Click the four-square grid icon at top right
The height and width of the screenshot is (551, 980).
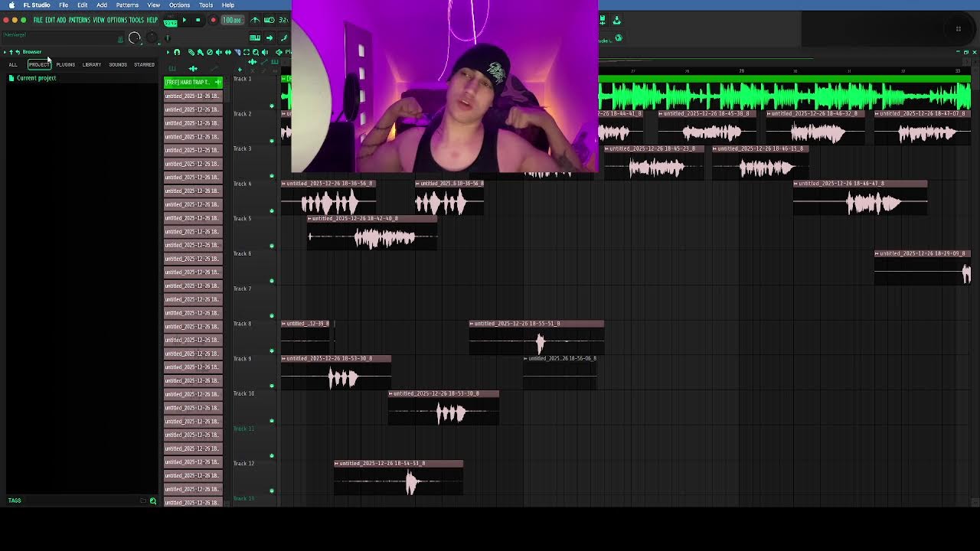coord(958,29)
